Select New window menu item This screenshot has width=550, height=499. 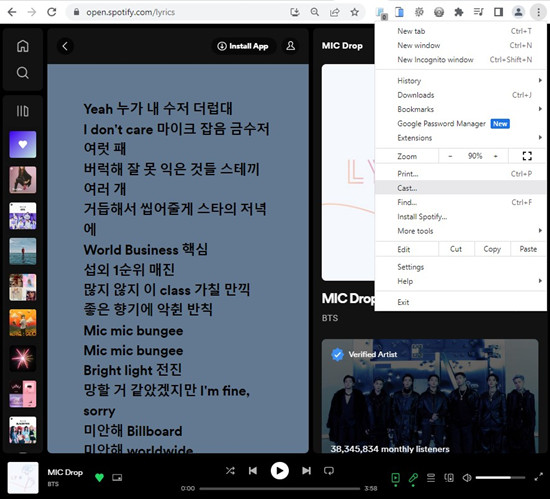click(x=461, y=46)
